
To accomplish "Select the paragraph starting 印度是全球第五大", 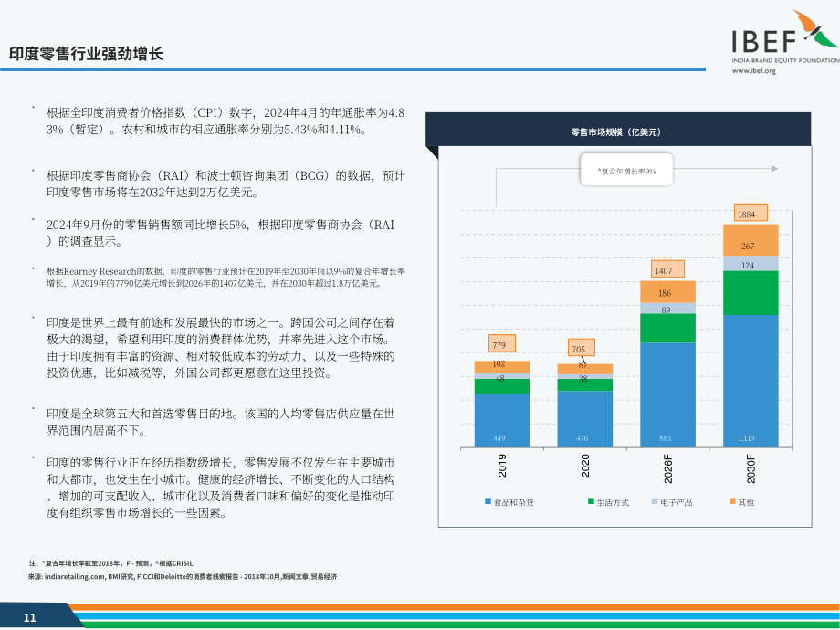I will coord(221,422).
